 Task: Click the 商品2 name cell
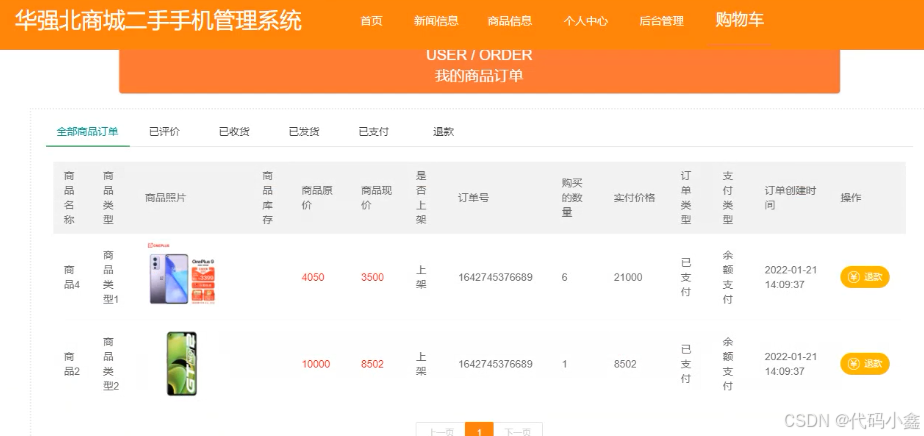tap(72, 364)
